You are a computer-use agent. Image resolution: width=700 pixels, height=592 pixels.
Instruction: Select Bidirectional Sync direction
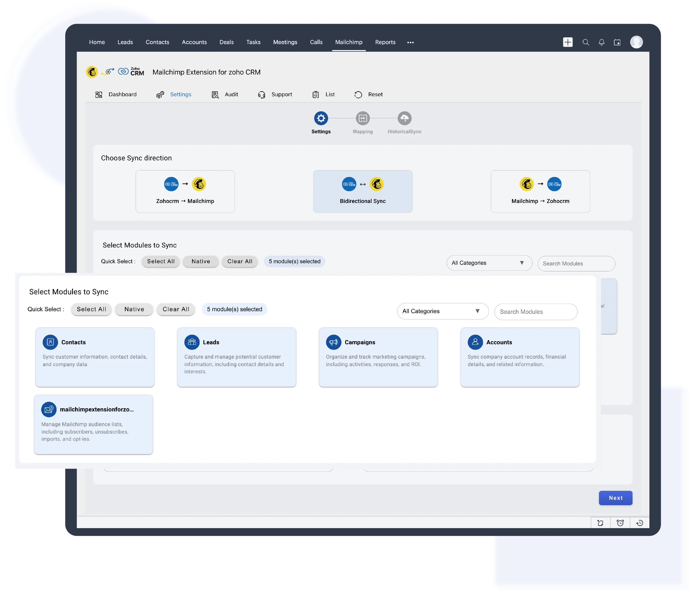click(x=362, y=191)
